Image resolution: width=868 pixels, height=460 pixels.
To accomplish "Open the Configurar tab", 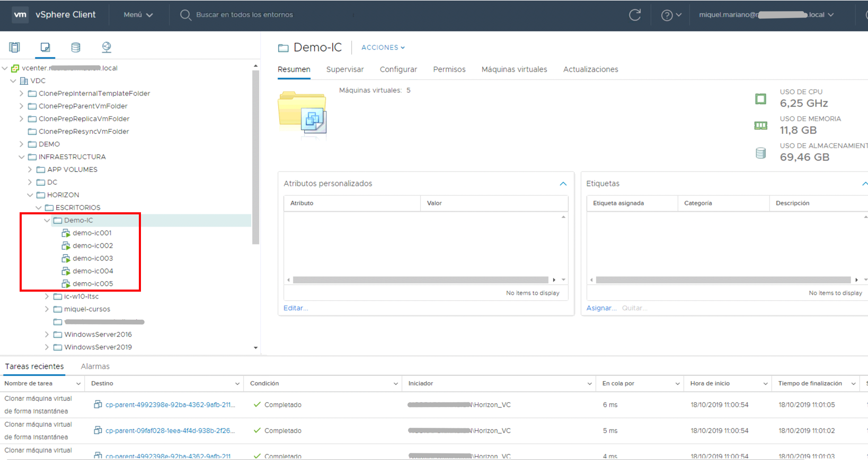I will point(398,69).
